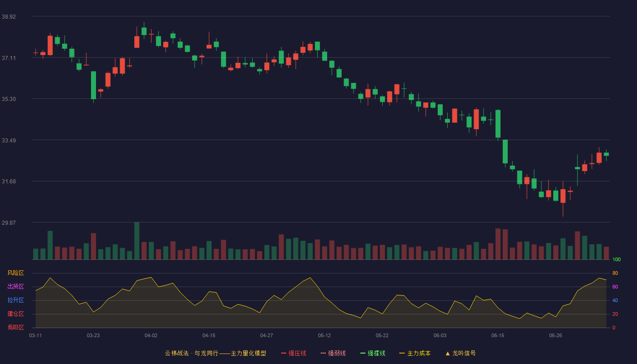
Task: Toggle the 强撑线 legend item
Action: point(373,353)
